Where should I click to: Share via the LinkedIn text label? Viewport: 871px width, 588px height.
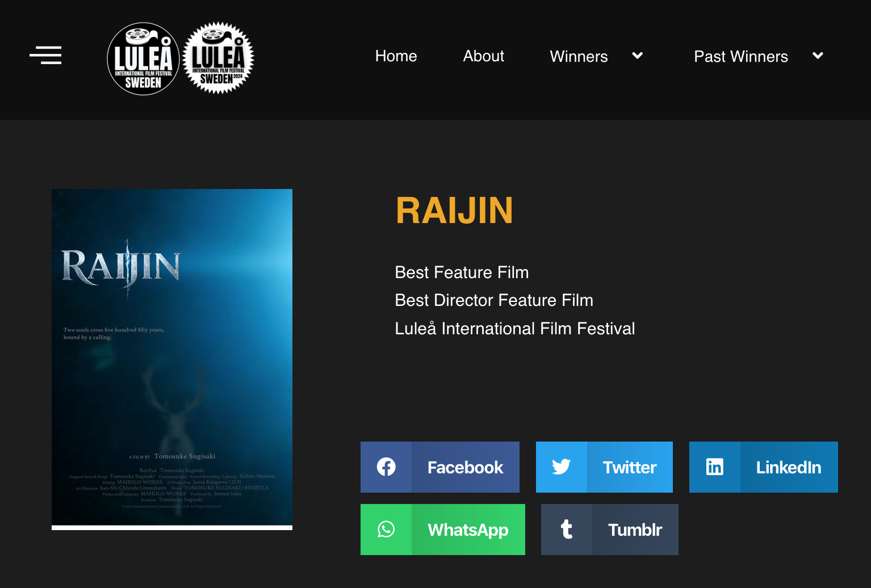(x=788, y=467)
